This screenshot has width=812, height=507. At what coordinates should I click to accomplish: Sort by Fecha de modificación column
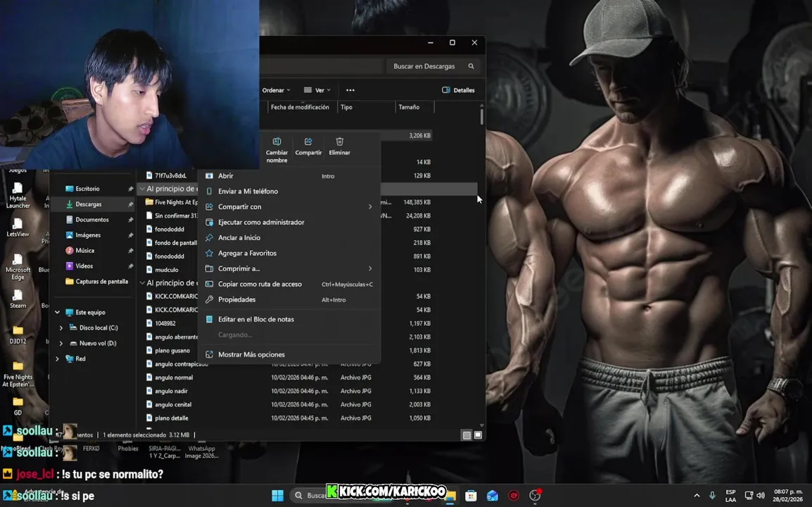[x=300, y=107]
